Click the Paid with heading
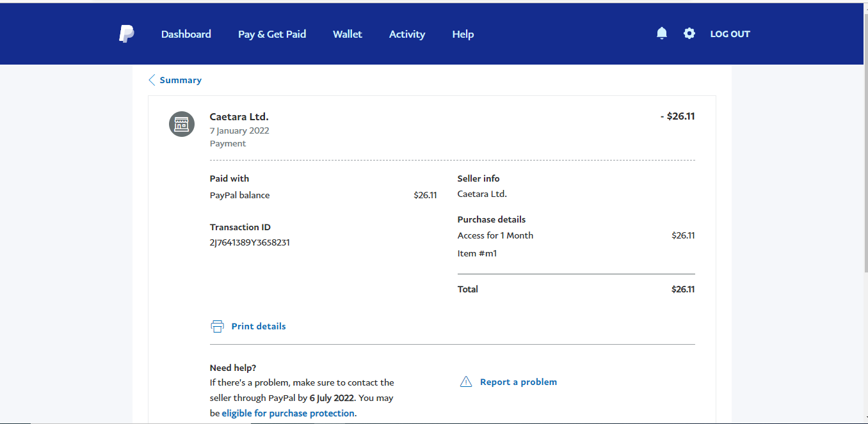 230,178
